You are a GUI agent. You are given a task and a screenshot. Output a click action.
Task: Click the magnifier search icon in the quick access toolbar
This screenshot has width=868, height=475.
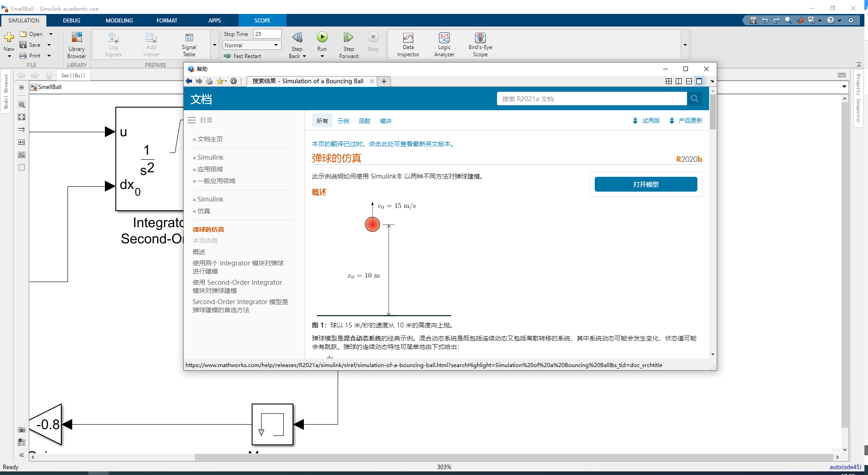point(788,20)
